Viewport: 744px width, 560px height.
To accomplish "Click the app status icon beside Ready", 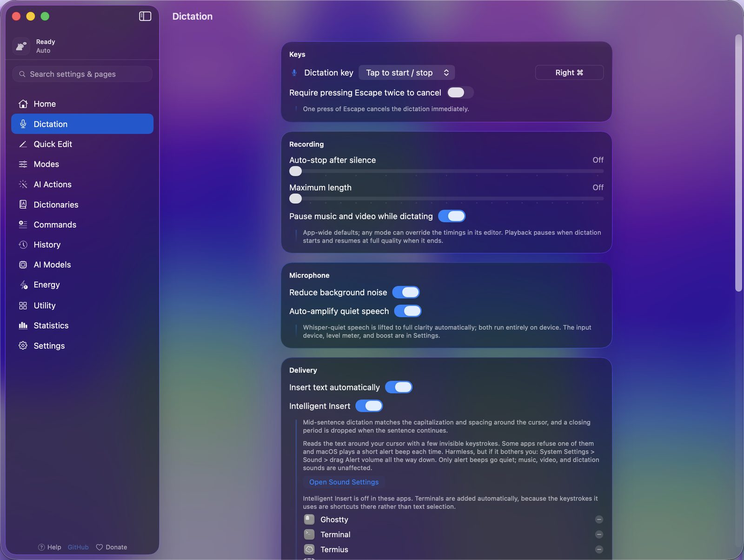I will (x=21, y=46).
